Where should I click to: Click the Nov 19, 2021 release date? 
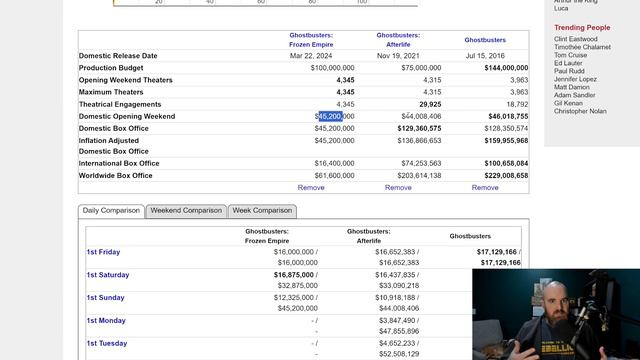tap(398, 56)
